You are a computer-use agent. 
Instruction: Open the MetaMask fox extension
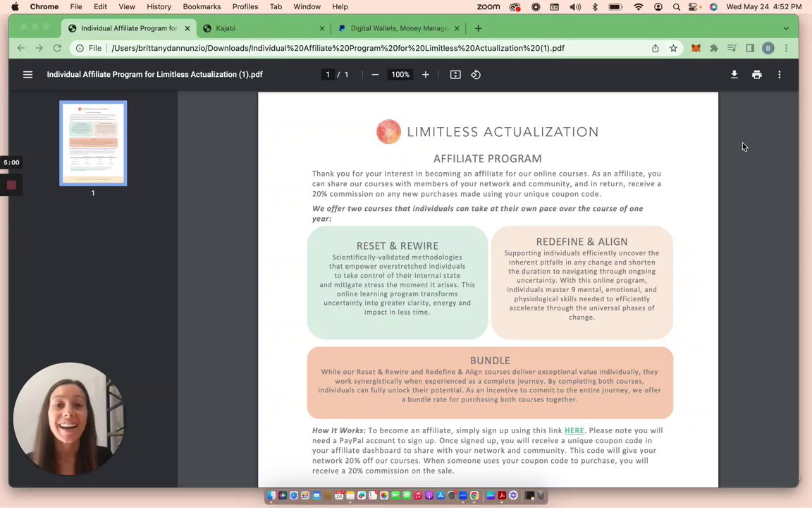(x=696, y=48)
